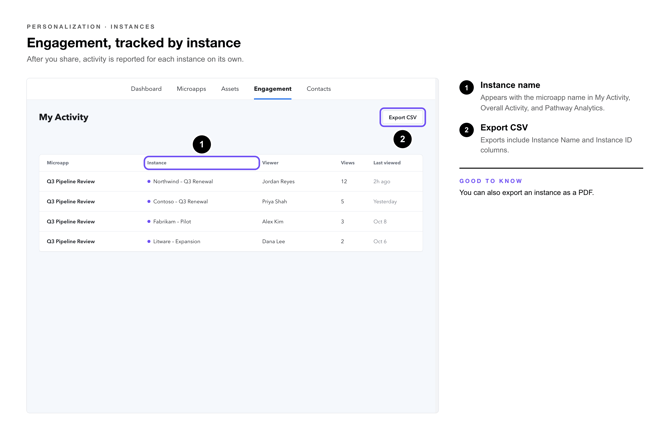This screenshot has height=430, width=670.
Task: Click the Microapp column header
Action: pyautogui.click(x=58, y=163)
